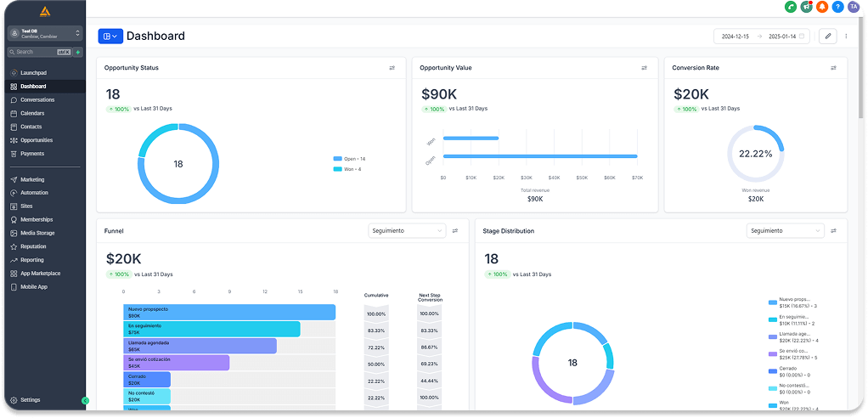Open the orange notifications bell
Viewport: 868px width, 418px height.
[822, 7]
